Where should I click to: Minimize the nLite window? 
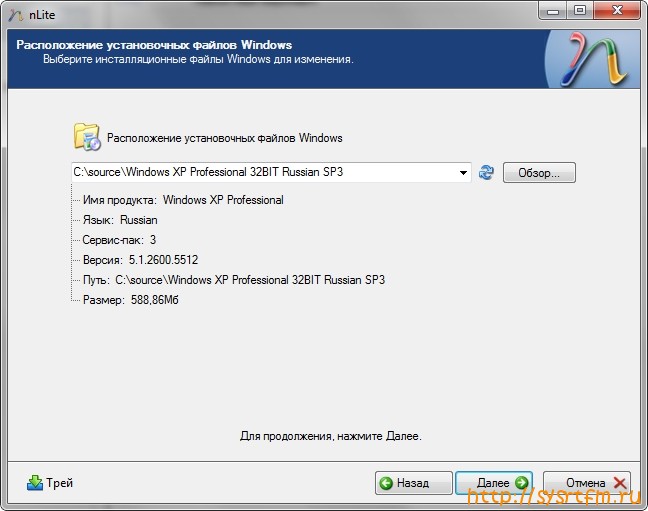click(x=553, y=11)
